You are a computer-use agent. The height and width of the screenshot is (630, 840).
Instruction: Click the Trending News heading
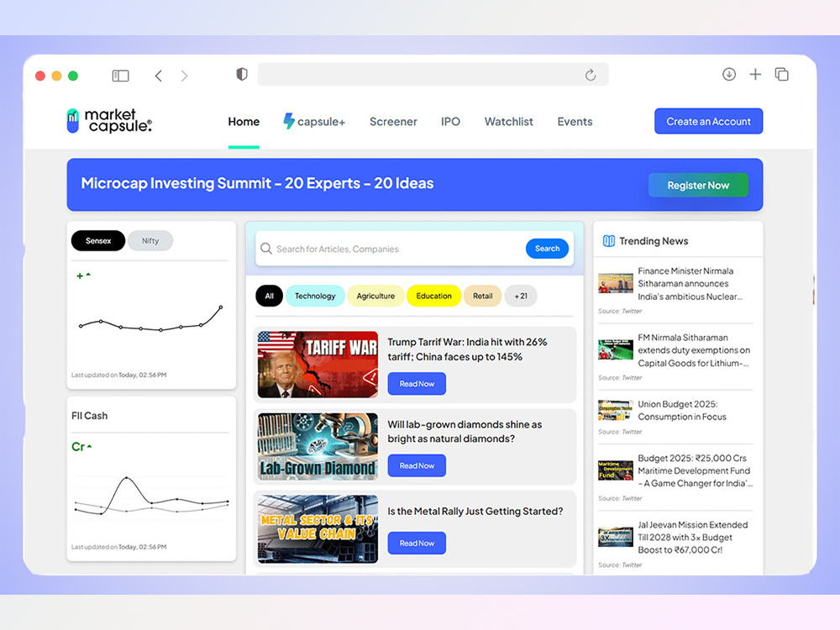(x=654, y=241)
